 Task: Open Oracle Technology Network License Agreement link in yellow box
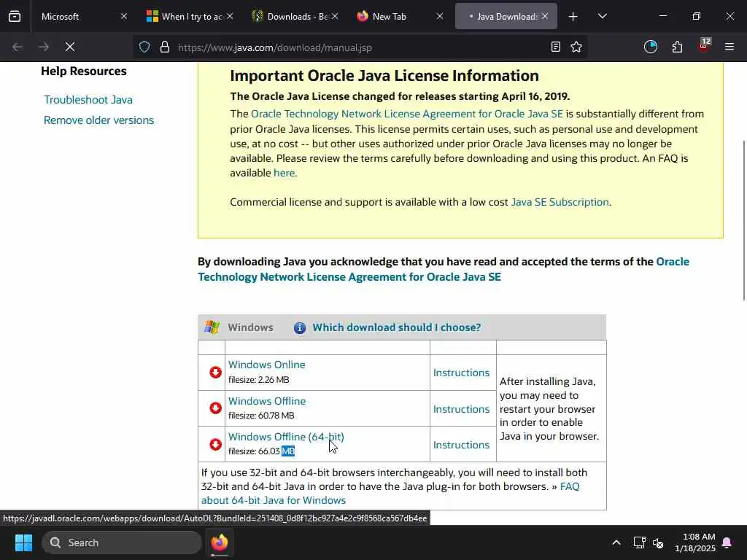coord(407,114)
